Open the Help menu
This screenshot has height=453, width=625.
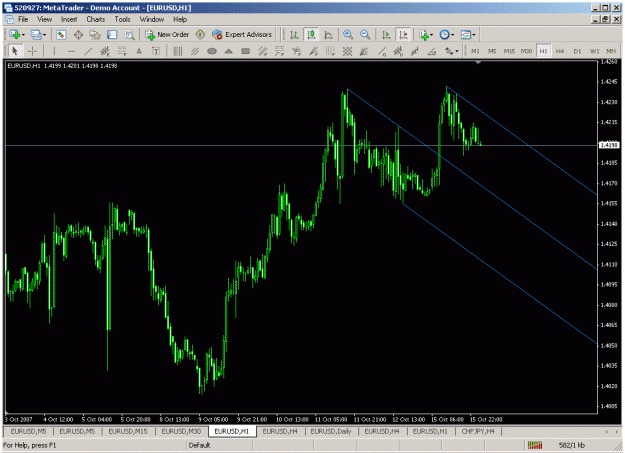click(180, 19)
